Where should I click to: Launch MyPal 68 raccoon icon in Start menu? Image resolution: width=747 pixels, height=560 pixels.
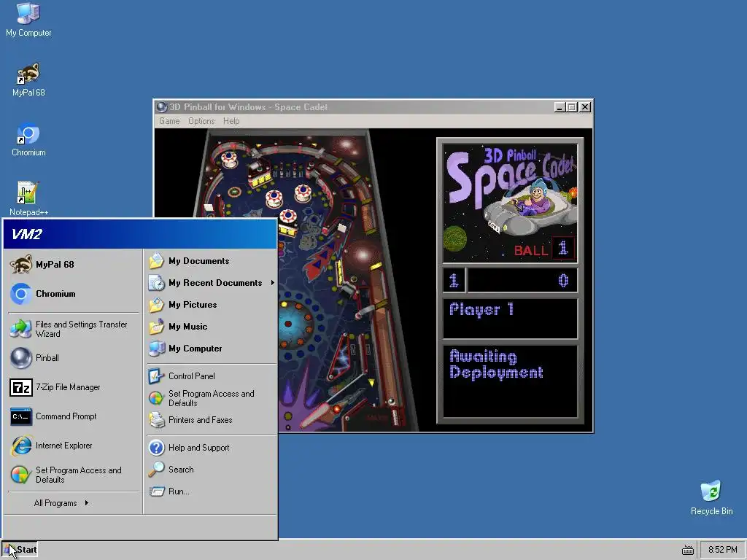tap(21, 264)
